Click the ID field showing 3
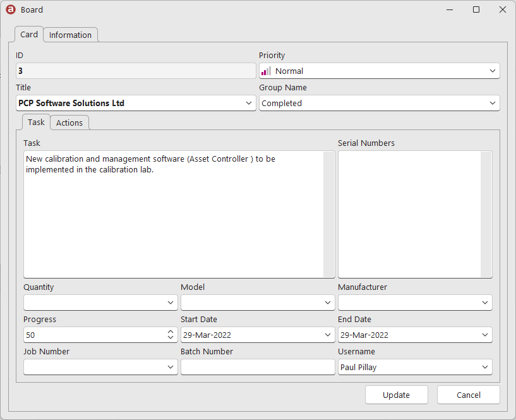This screenshot has width=516, height=420. coord(136,71)
